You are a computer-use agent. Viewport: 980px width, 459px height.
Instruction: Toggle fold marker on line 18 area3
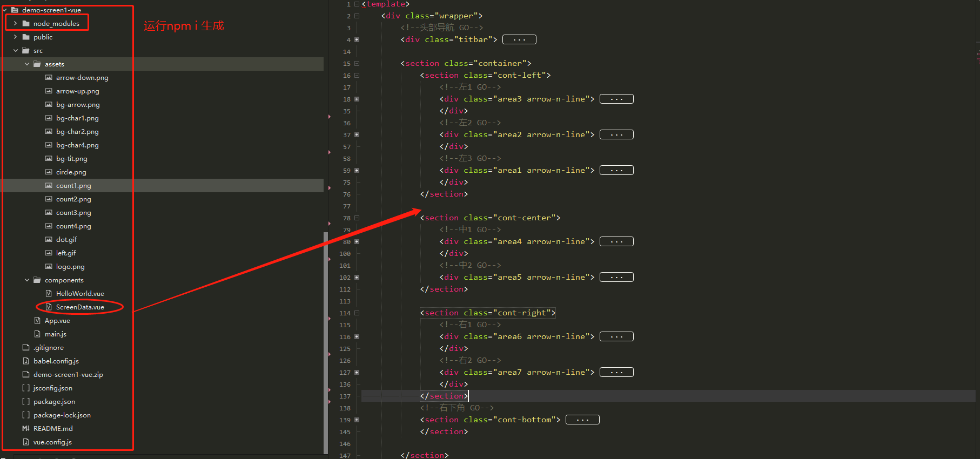pos(357,99)
